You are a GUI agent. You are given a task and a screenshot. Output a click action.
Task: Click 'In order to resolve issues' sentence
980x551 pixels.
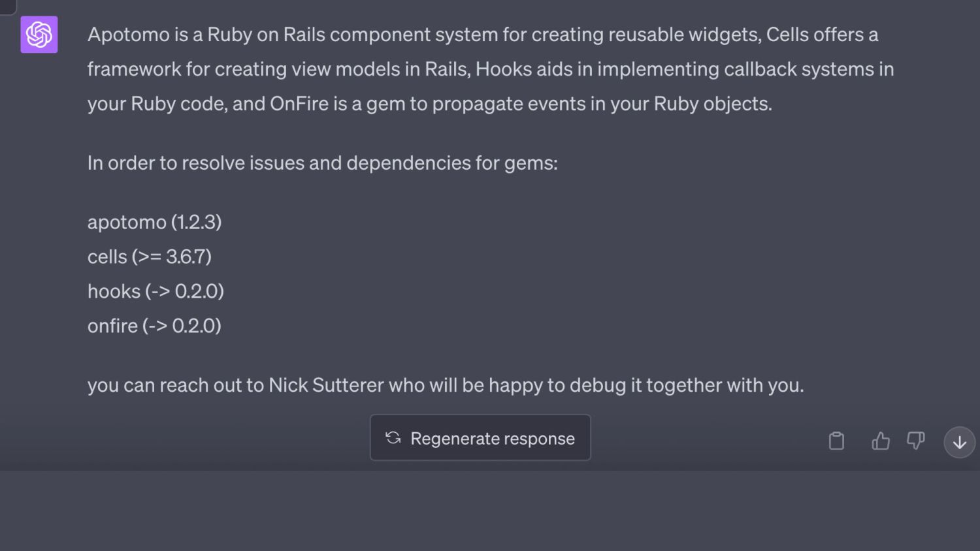click(323, 163)
